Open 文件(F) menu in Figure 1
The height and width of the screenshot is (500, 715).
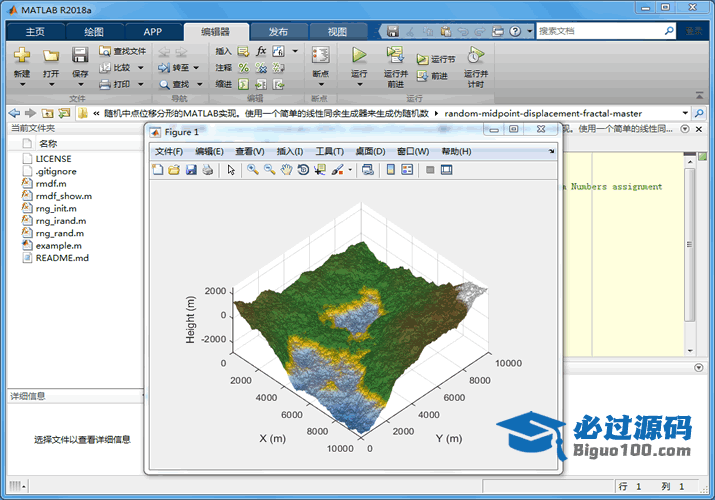(x=169, y=151)
